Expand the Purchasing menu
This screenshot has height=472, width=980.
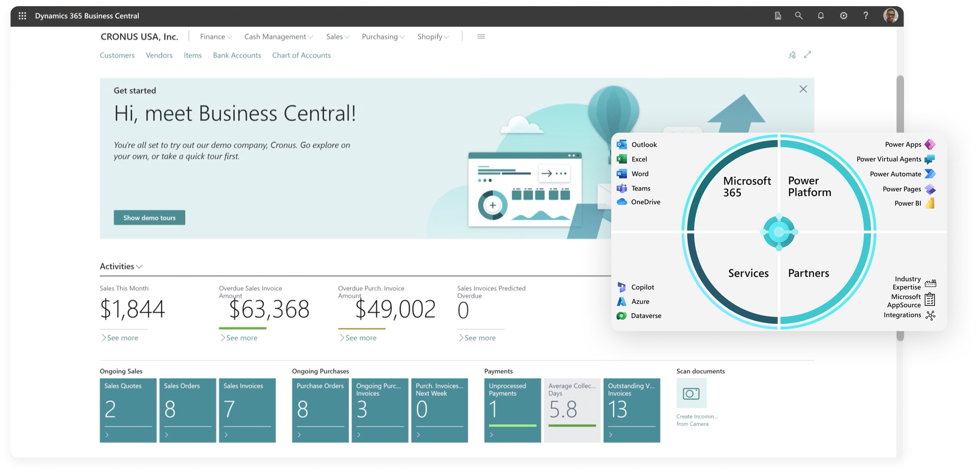[x=383, y=37]
